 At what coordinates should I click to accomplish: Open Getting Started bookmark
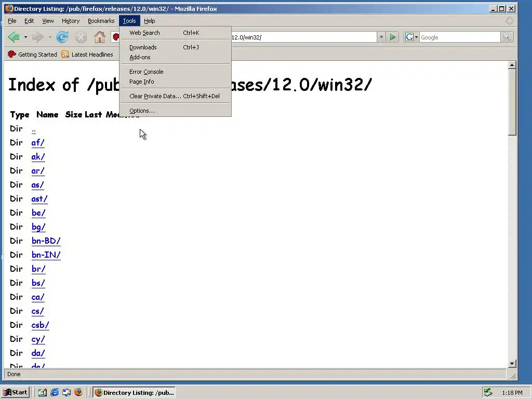(x=32, y=54)
